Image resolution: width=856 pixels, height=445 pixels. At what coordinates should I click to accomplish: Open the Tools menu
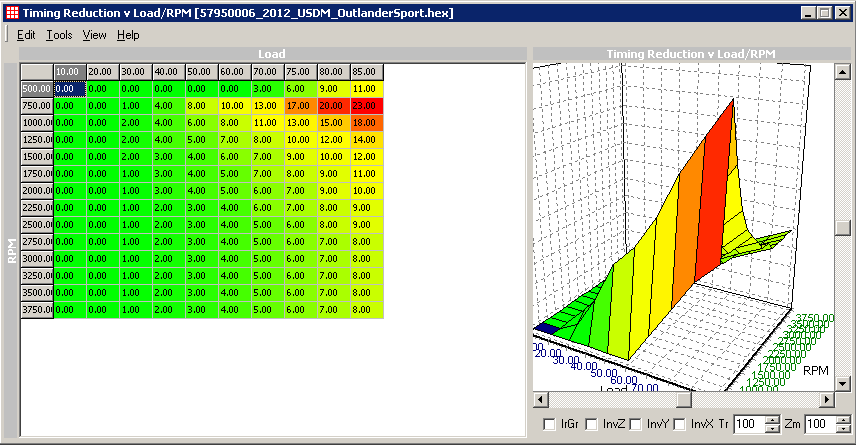[59, 35]
